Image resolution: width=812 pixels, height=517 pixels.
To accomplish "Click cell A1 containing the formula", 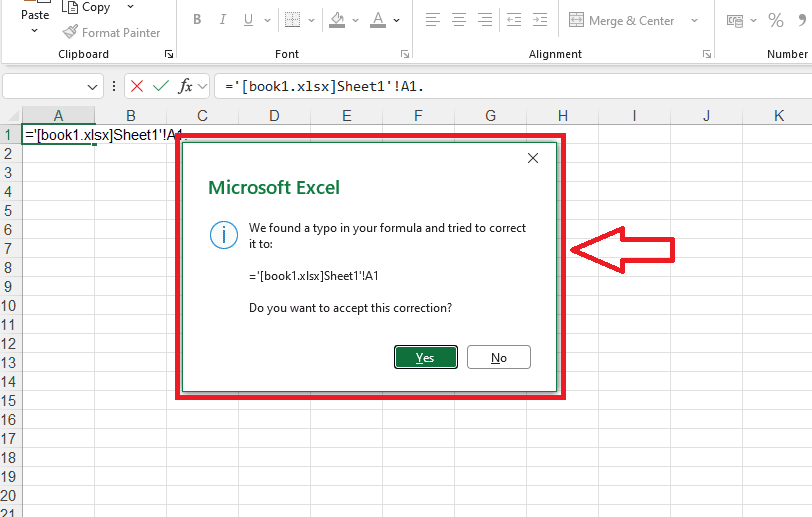I will click(x=59, y=135).
